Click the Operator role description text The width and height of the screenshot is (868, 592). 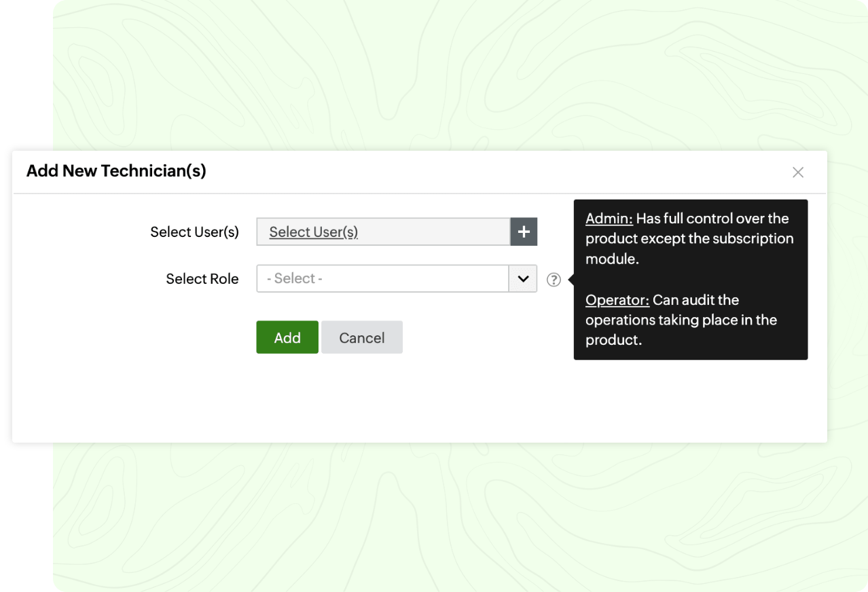tap(681, 320)
